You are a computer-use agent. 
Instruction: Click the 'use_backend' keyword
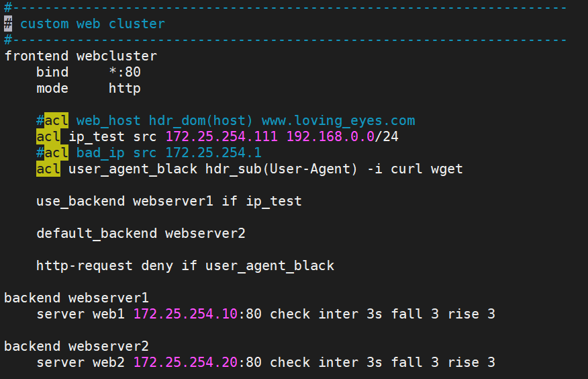click(x=81, y=202)
